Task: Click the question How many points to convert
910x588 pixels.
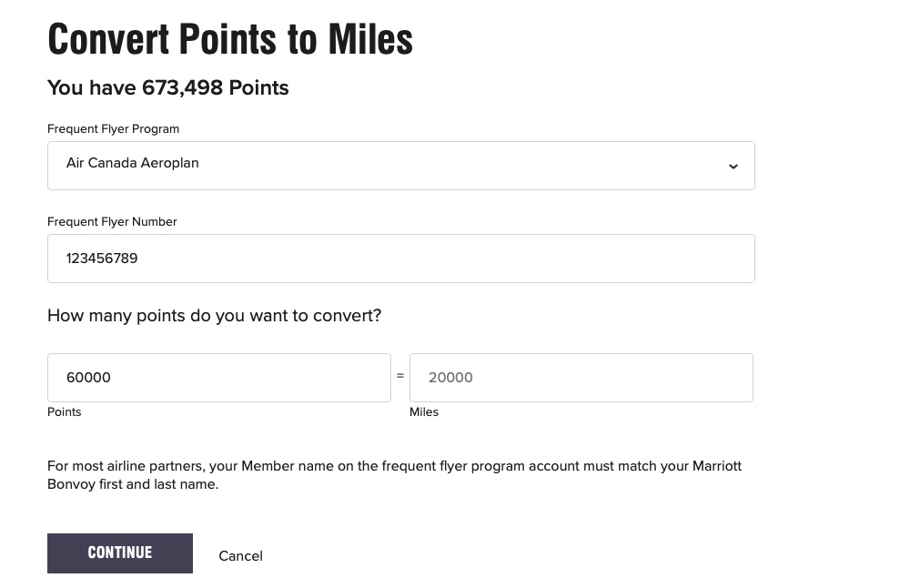Action: point(214,315)
